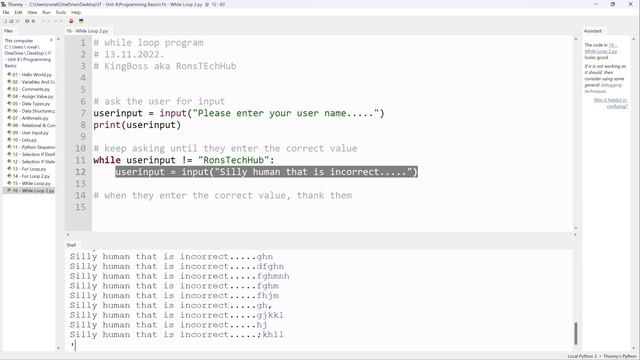Select the 16 - While Loop 2.py editor tab
Image resolution: width=640 pixels, height=360 pixels.
[x=87, y=31]
